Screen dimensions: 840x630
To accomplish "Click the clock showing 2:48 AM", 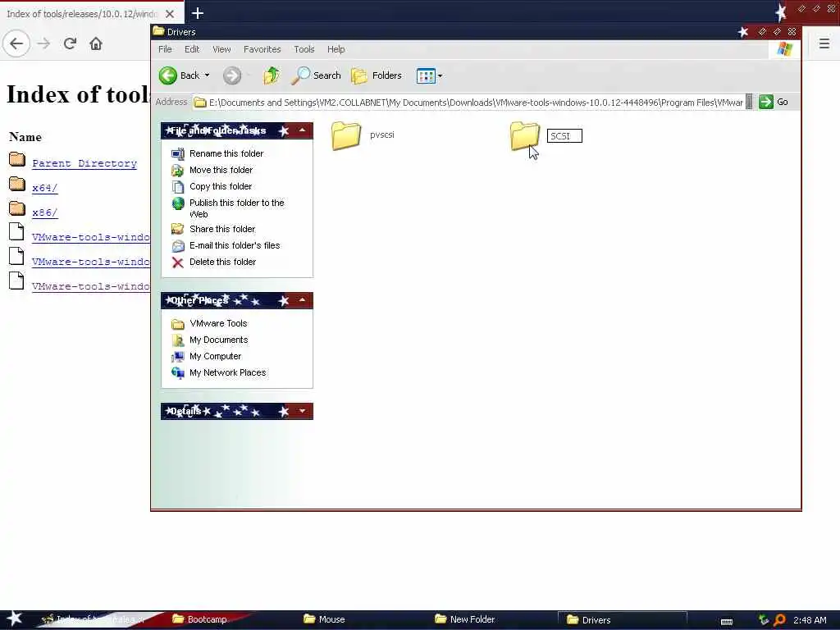I will click(x=810, y=620).
